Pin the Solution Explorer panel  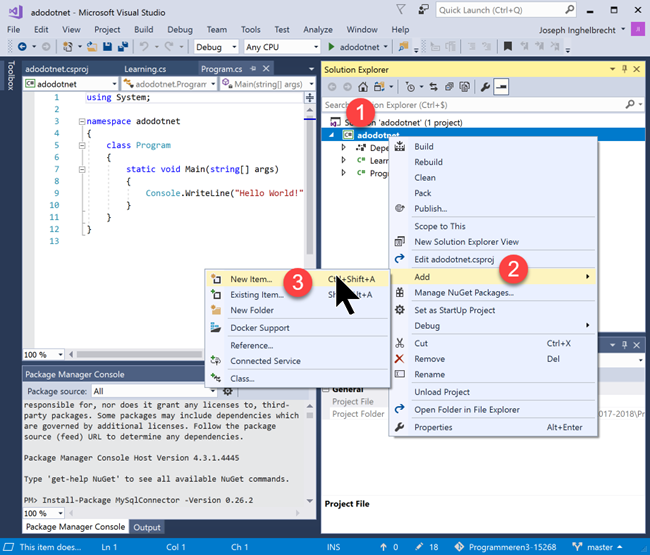pos(625,69)
